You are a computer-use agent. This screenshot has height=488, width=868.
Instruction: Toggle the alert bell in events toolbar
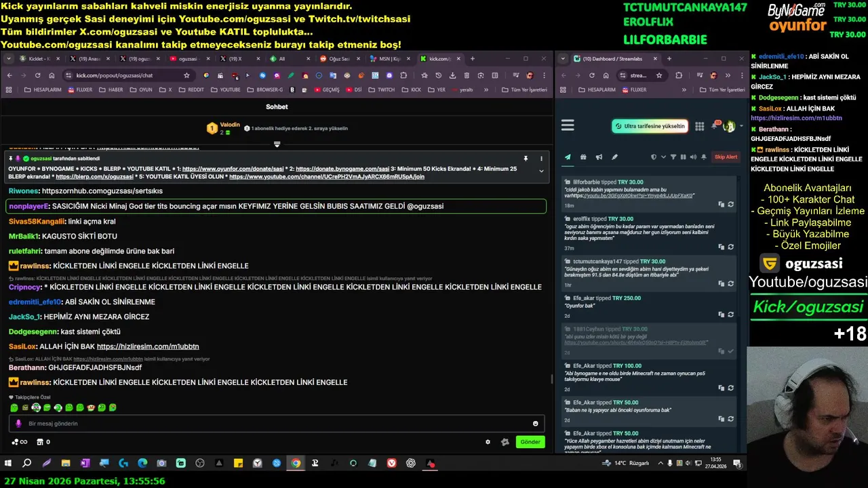(x=703, y=157)
